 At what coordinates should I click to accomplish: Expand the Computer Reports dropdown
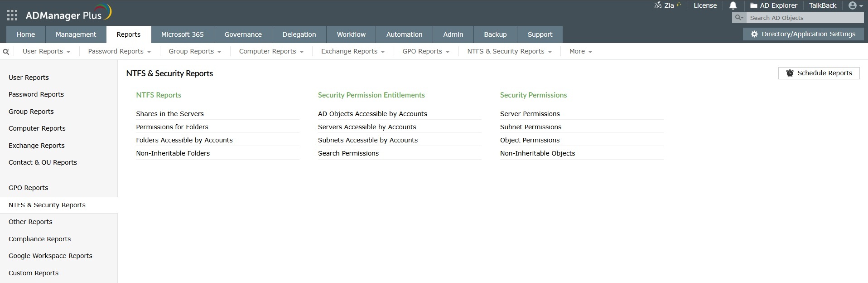click(x=271, y=51)
